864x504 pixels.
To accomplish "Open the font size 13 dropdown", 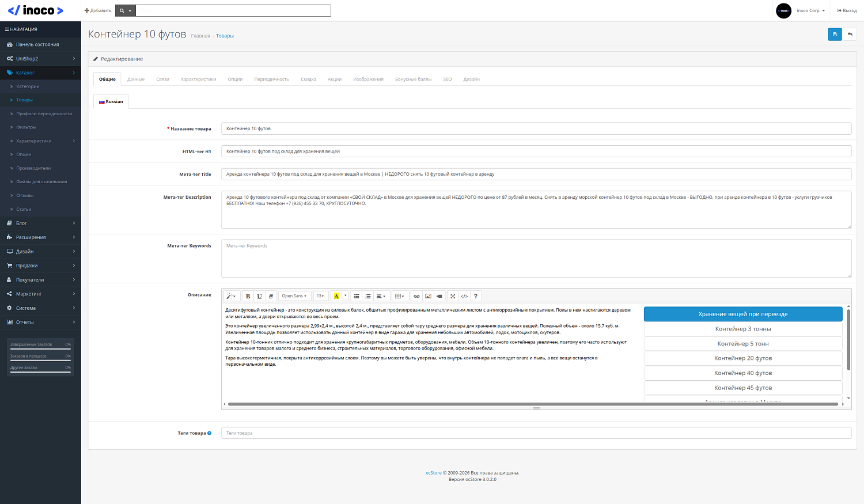I will (321, 295).
